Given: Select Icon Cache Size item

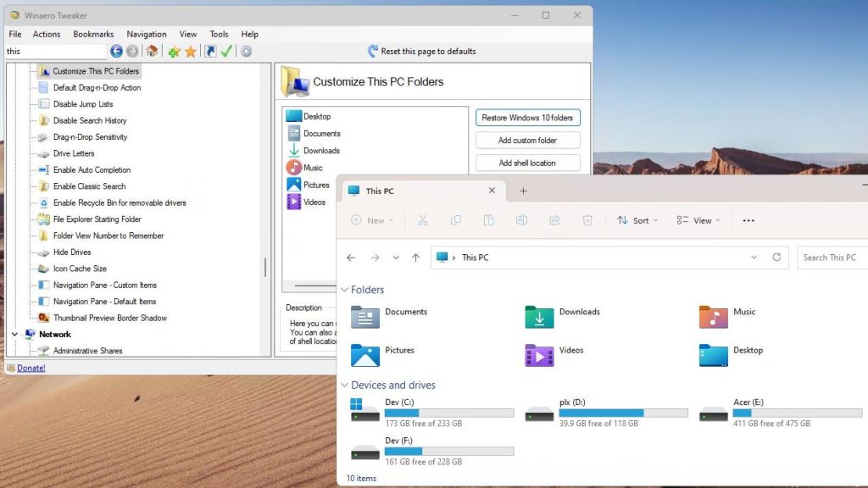Looking at the screenshot, I should 72,269.
